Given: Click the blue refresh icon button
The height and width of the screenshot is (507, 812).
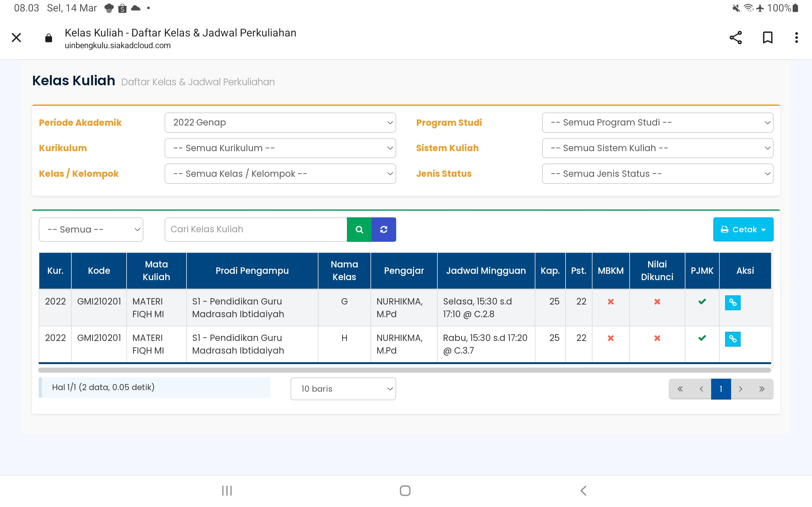Looking at the screenshot, I should [383, 229].
